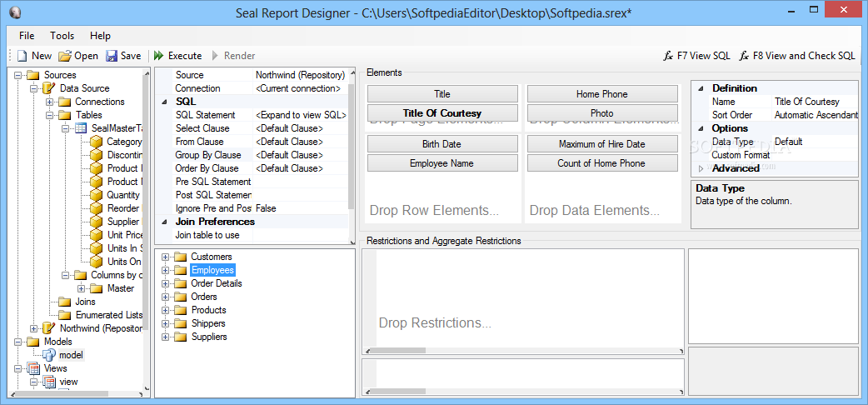Click the Birth Date row element
Image resolution: width=868 pixels, height=405 pixels.
tap(442, 144)
